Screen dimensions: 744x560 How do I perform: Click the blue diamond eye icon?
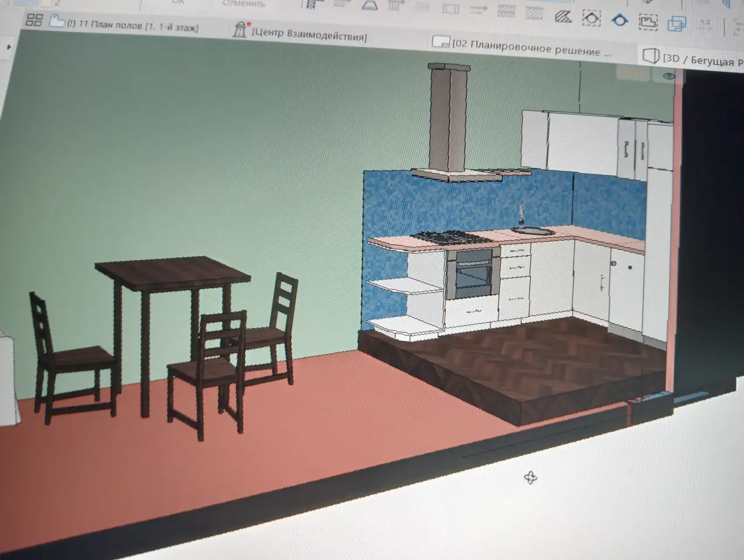tap(619, 20)
